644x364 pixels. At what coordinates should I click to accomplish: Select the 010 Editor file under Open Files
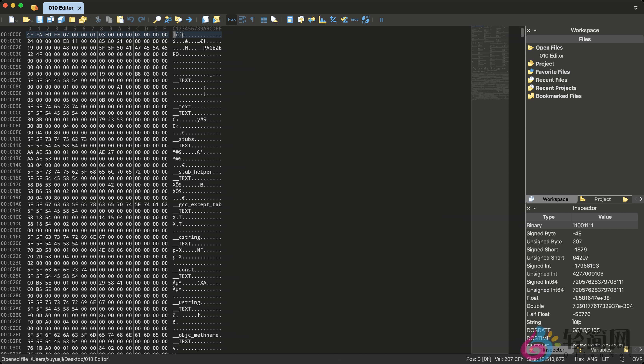(552, 55)
